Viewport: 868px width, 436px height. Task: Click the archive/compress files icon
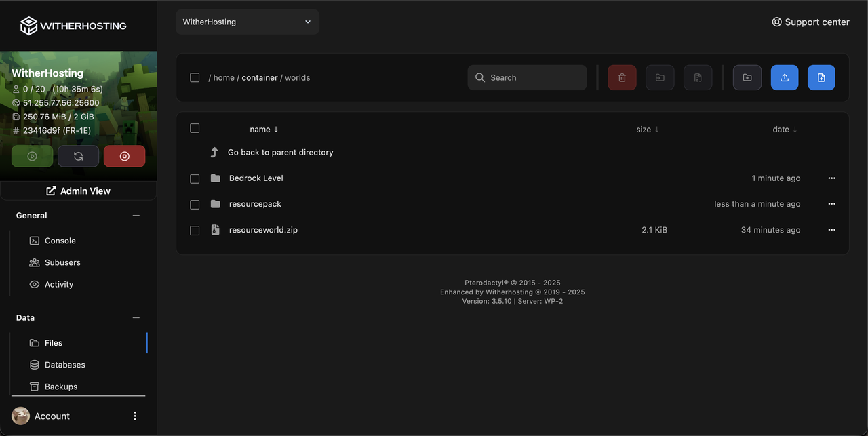point(698,77)
